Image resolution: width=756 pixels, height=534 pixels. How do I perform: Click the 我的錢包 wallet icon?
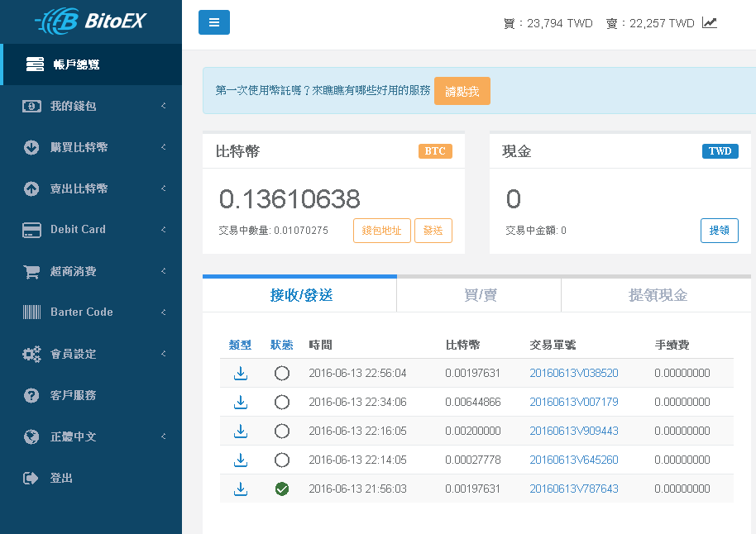tap(31, 106)
